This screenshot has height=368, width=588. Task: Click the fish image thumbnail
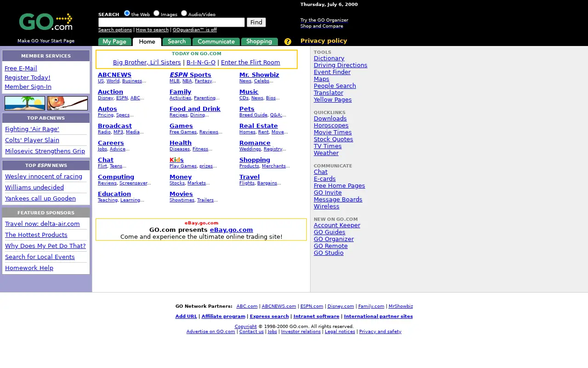(x=68, y=103)
